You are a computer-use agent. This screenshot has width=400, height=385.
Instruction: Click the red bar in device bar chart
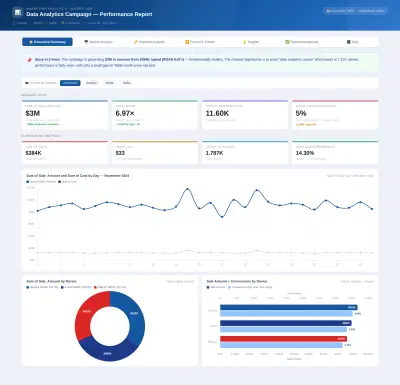283,339
